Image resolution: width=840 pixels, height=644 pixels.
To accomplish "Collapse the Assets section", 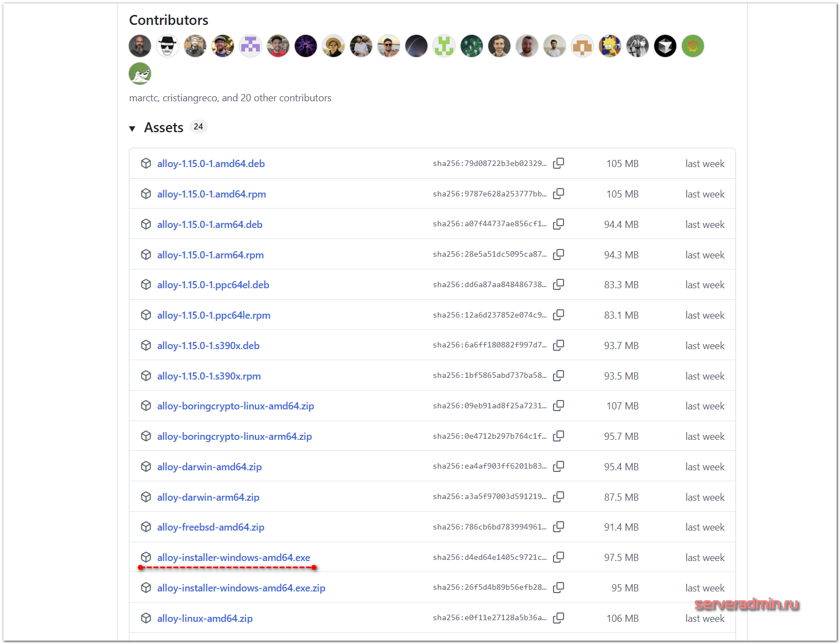I will point(133,128).
